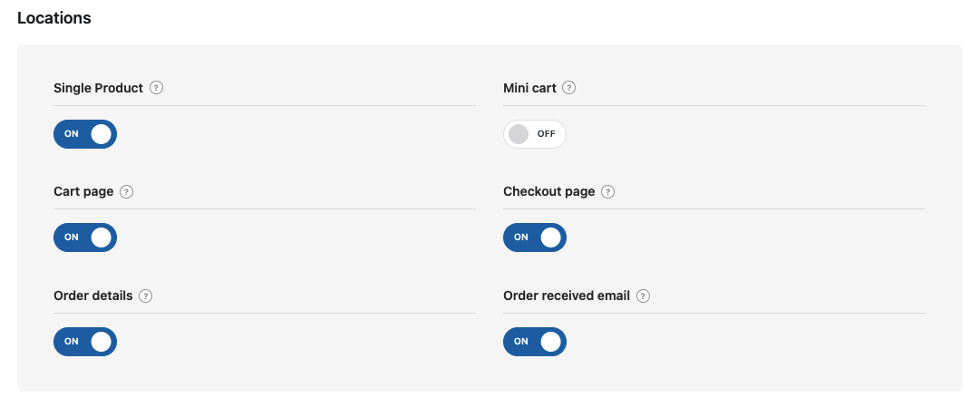980x407 pixels.
Task: Show the Order details help icon
Action: pyautogui.click(x=146, y=296)
